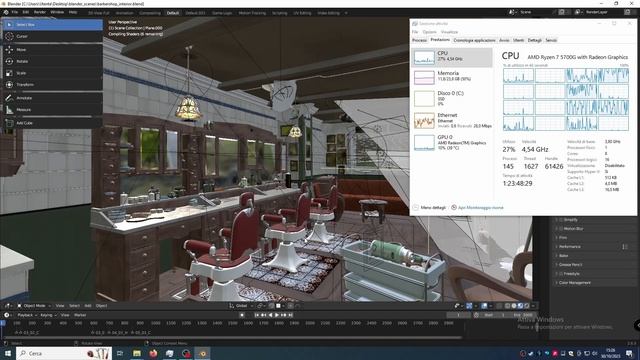Open the Servizi tab in Task Manager
The width and height of the screenshot is (640, 360).
[x=551, y=40]
